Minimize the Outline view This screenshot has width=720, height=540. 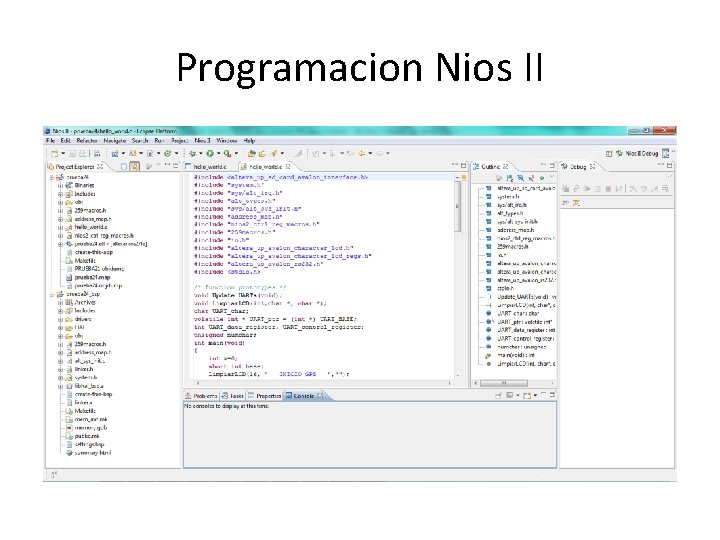click(x=543, y=165)
